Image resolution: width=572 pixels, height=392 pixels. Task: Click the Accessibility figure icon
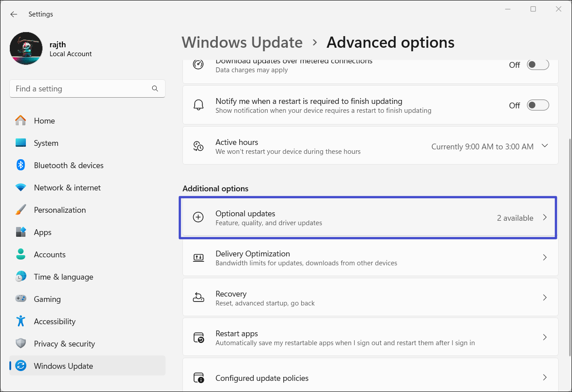click(x=21, y=322)
